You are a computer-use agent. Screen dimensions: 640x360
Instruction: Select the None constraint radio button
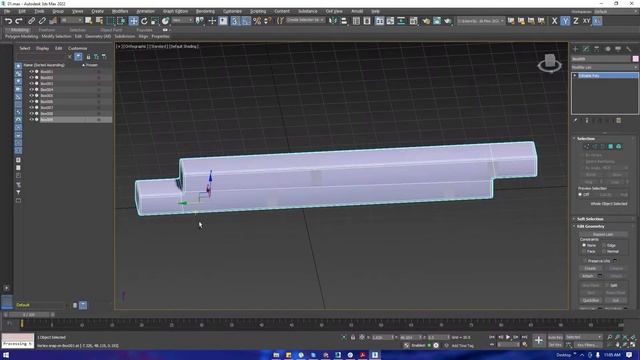click(x=584, y=245)
